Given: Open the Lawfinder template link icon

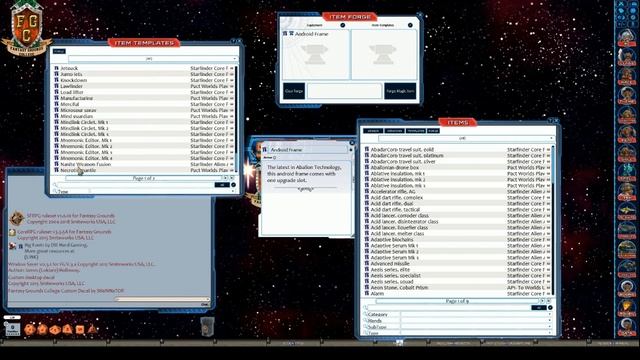Looking at the screenshot, I should 56,86.
